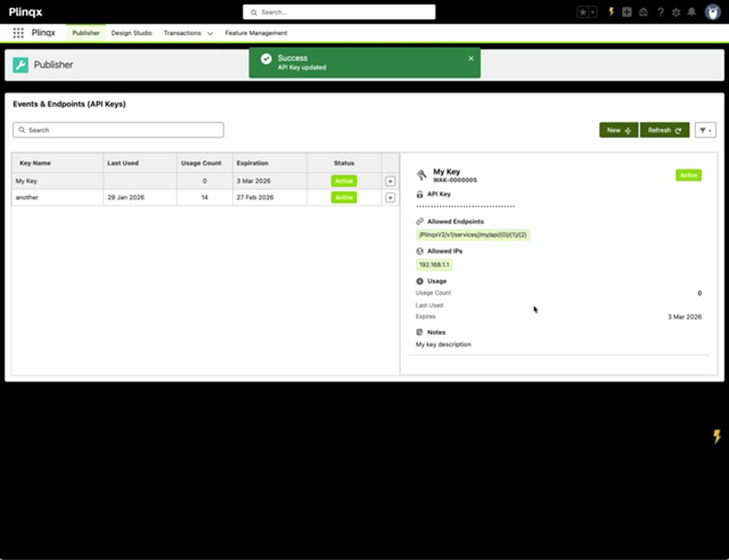The height and width of the screenshot is (560, 729).
Task: Click the favorites star icon
Action: tap(583, 12)
